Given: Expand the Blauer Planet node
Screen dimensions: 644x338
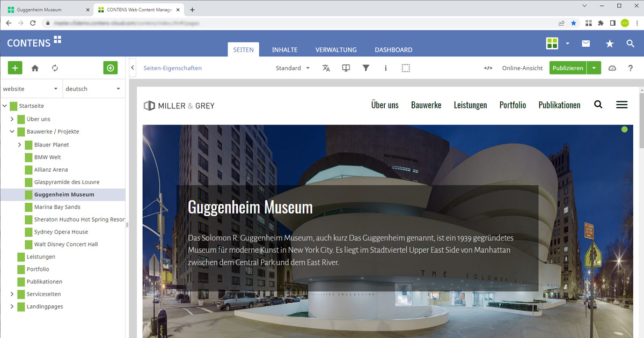Looking at the screenshot, I should click(19, 145).
